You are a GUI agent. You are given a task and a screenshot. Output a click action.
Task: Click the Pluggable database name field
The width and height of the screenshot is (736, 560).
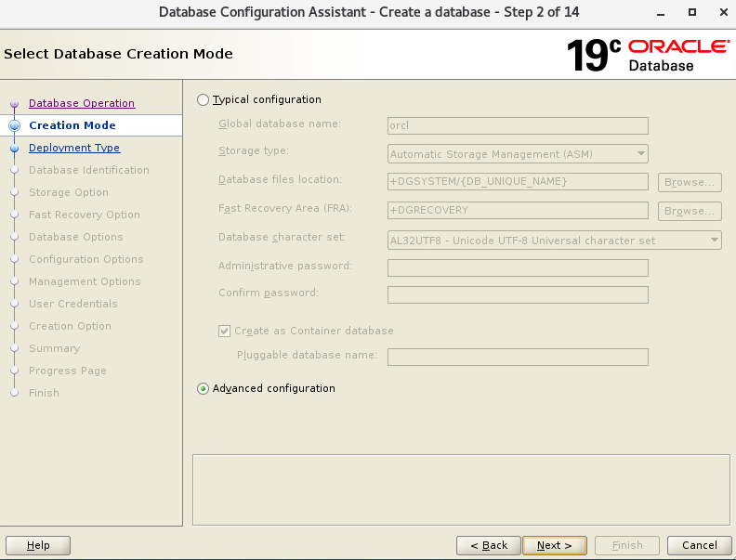pyautogui.click(x=518, y=358)
